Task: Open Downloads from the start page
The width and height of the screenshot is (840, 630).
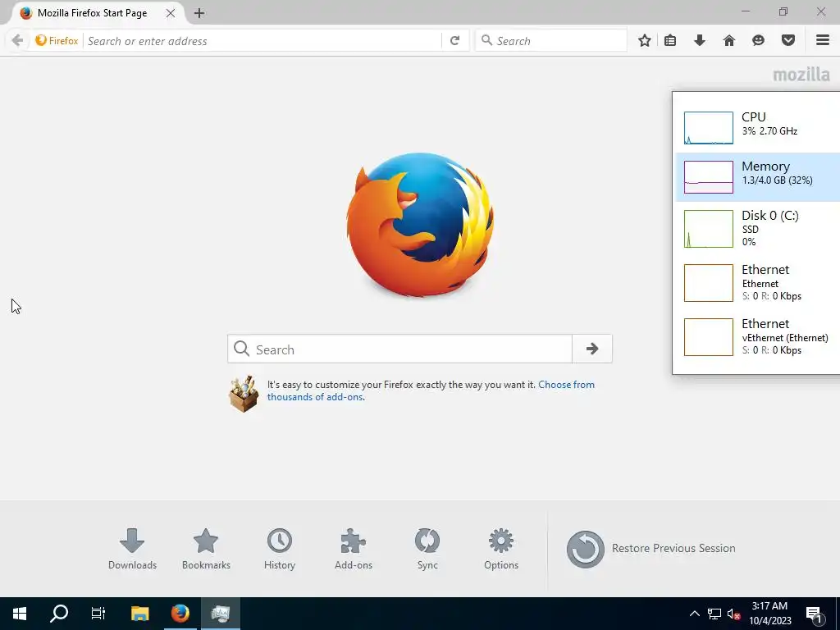Action: coord(132,549)
